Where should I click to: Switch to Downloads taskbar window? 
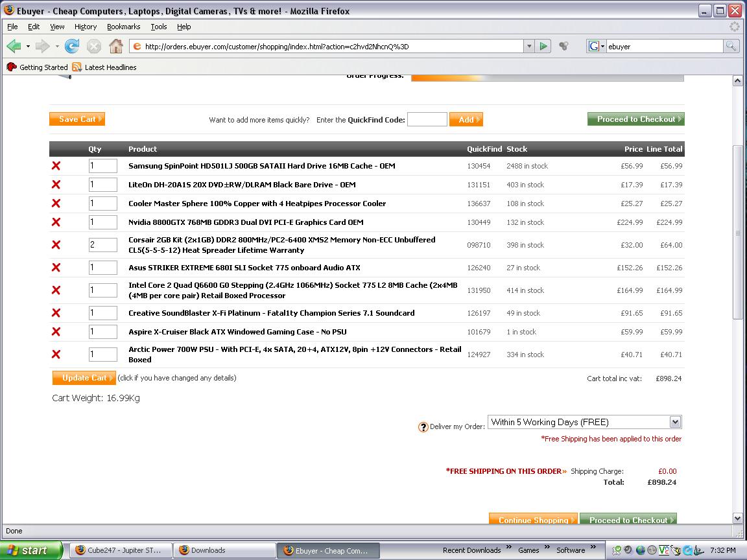(224, 550)
